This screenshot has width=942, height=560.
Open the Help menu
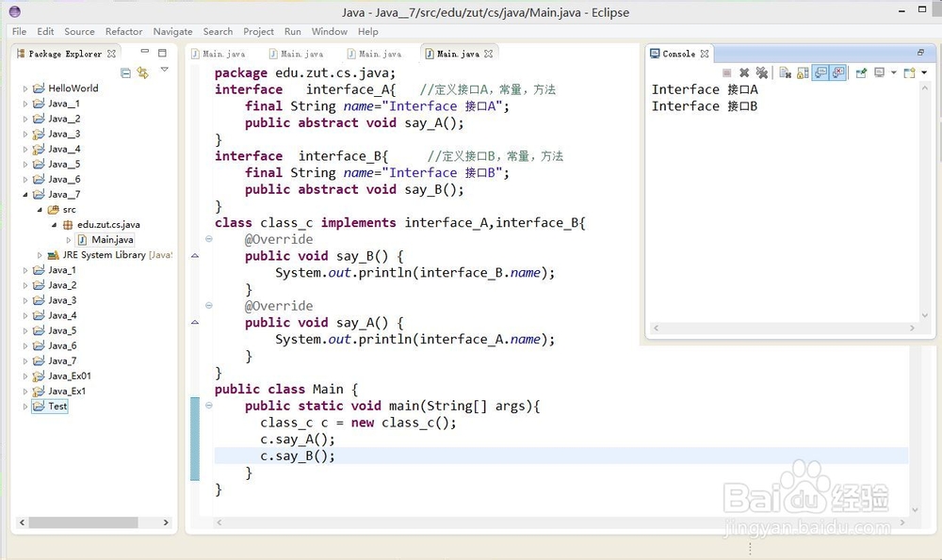click(368, 31)
